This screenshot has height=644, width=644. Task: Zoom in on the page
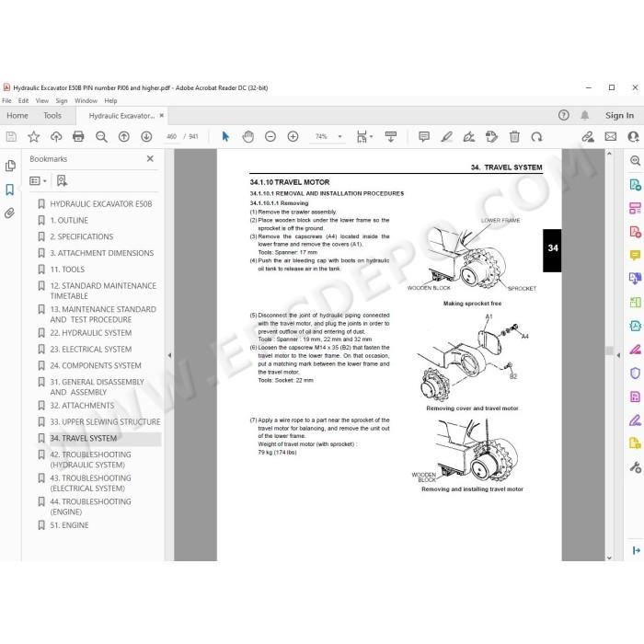[293, 136]
